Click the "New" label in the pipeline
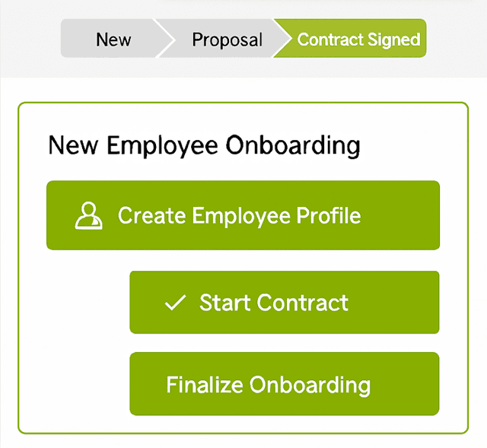The image size is (487, 448). tap(113, 40)
